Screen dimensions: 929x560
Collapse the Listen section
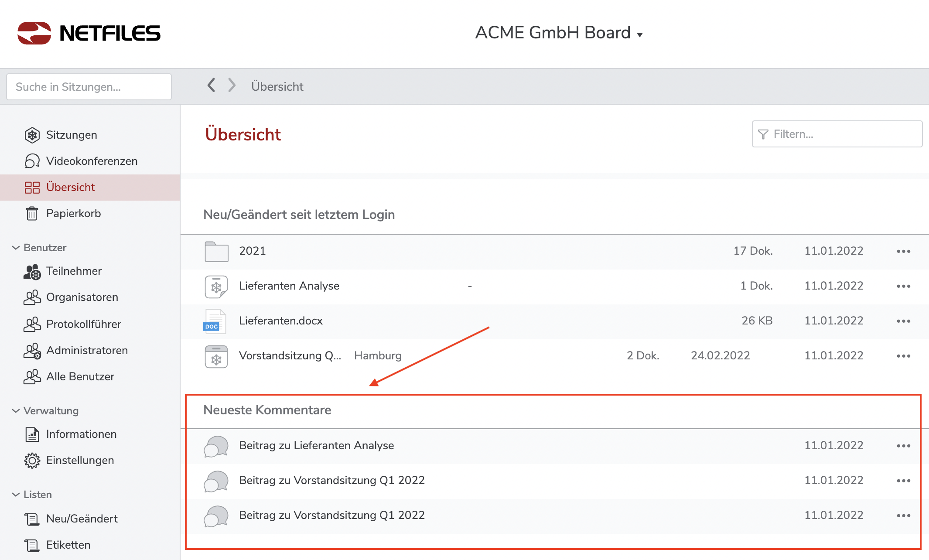point(16,495)
